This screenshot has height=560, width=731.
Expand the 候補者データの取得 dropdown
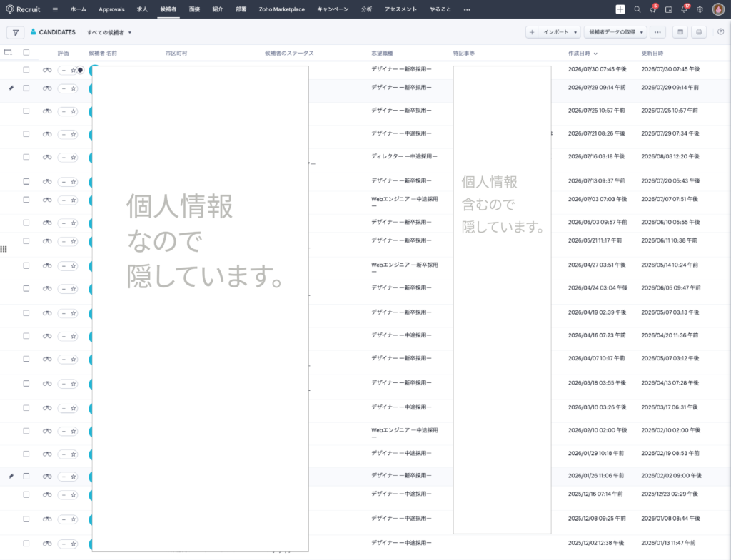642,32
